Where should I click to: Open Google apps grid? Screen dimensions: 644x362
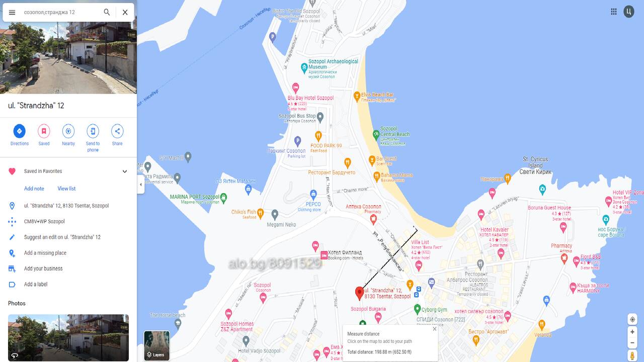(614, 12)
